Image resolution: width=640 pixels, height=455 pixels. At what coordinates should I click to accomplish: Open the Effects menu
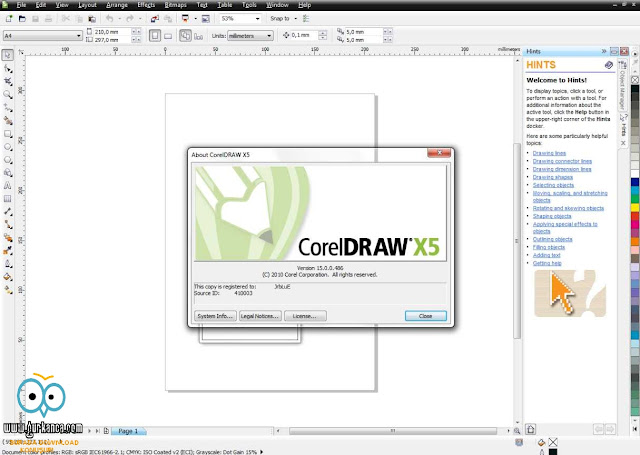coord(146,5)
